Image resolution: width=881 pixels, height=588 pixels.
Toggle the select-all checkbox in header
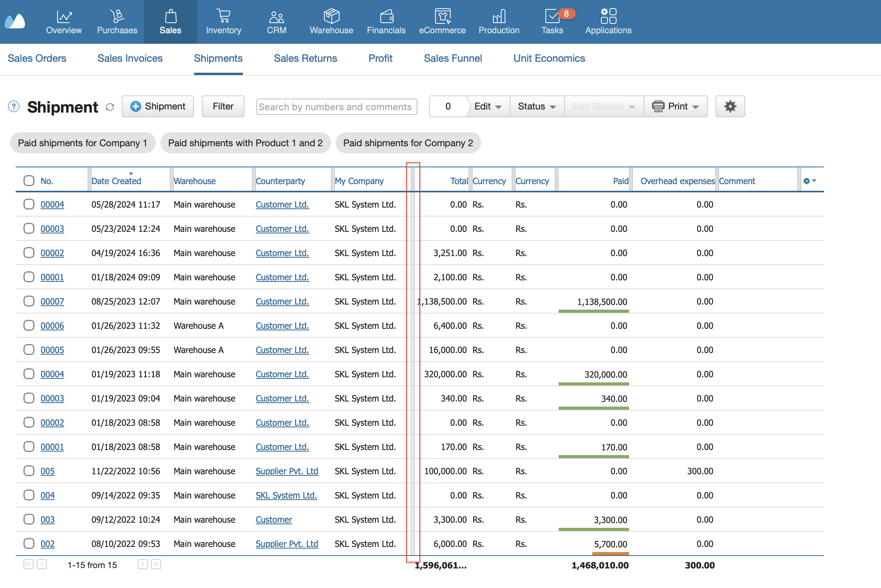tap(29, 181)
